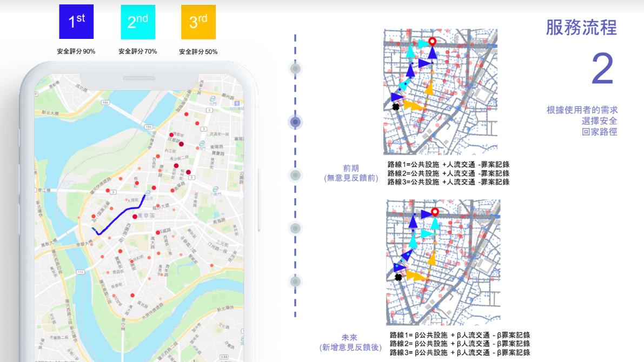Click the large step number 2

(x=602, y=69)
